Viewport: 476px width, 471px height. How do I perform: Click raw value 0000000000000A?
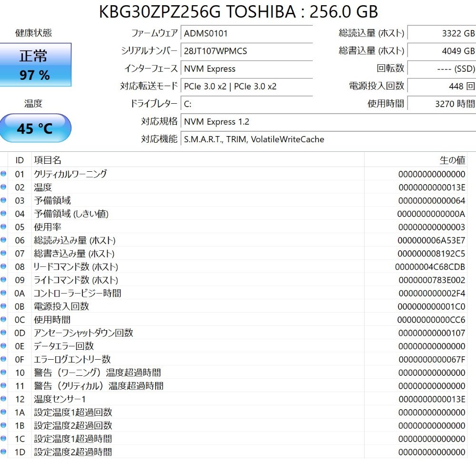tap(431, 214)
